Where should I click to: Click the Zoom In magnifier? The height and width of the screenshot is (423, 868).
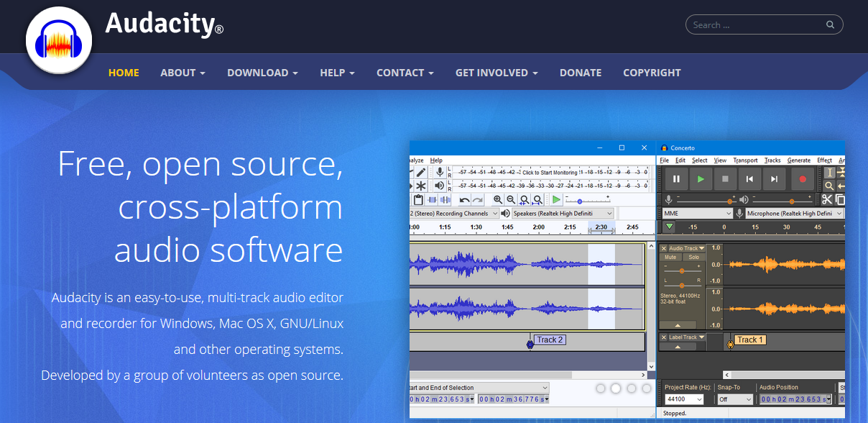(x=498, y=200)
